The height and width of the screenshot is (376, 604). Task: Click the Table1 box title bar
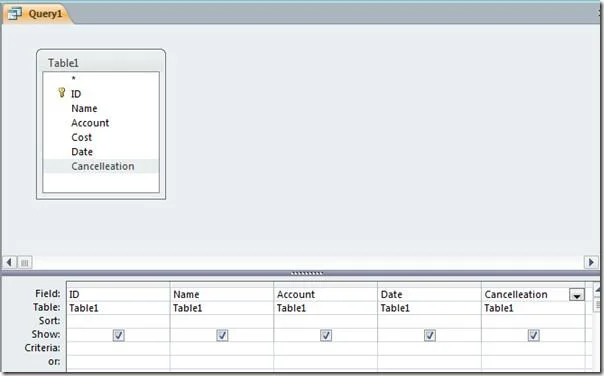pyautogui.click(x=101, y=62)
